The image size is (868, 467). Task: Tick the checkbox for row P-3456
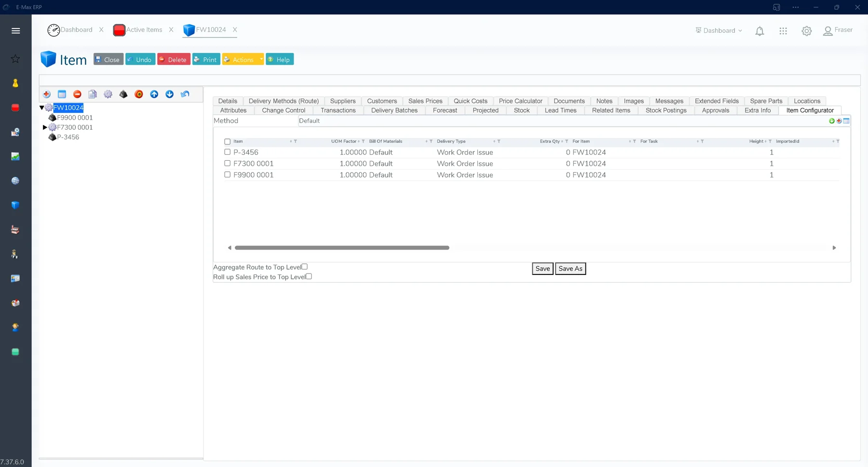point(228,152)
